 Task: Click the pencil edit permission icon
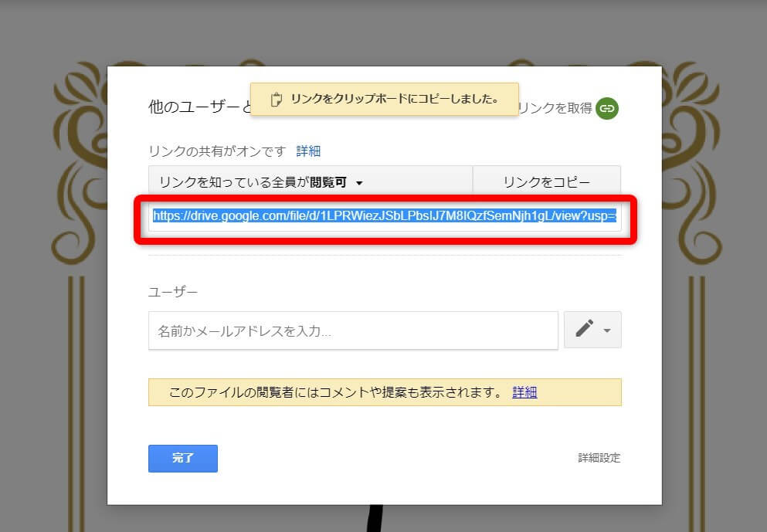click(x=585, y=330)
